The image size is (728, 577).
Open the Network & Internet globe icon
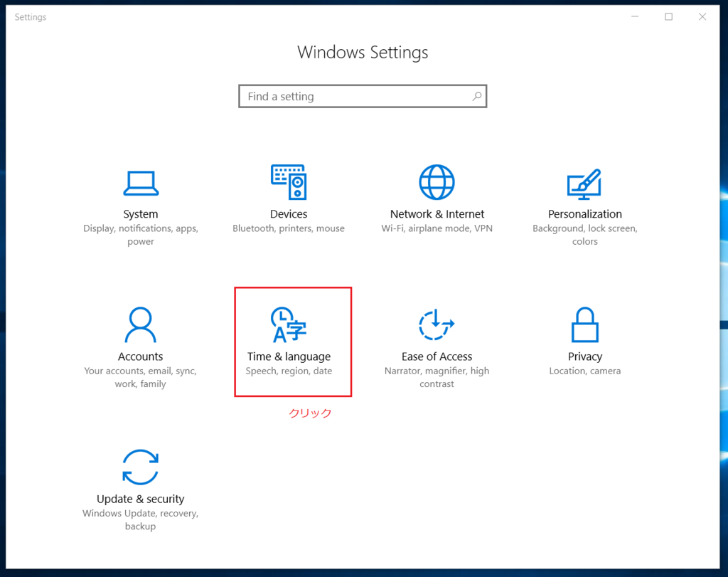pyautogui.click(x=437, y=181)
